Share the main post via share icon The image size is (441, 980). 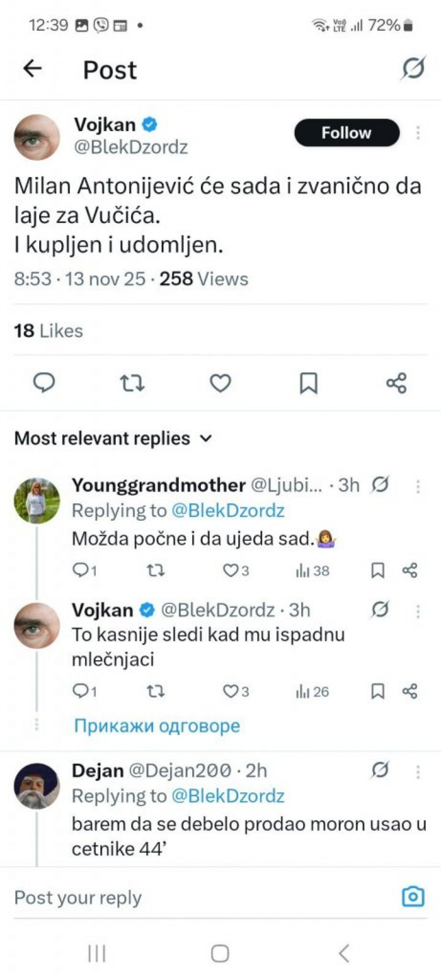[396, 383]
